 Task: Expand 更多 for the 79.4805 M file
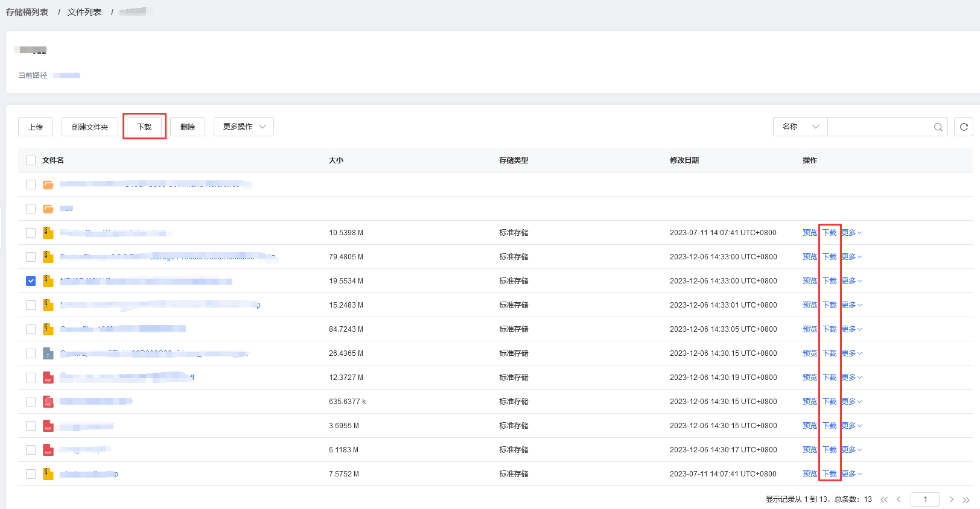851,257
